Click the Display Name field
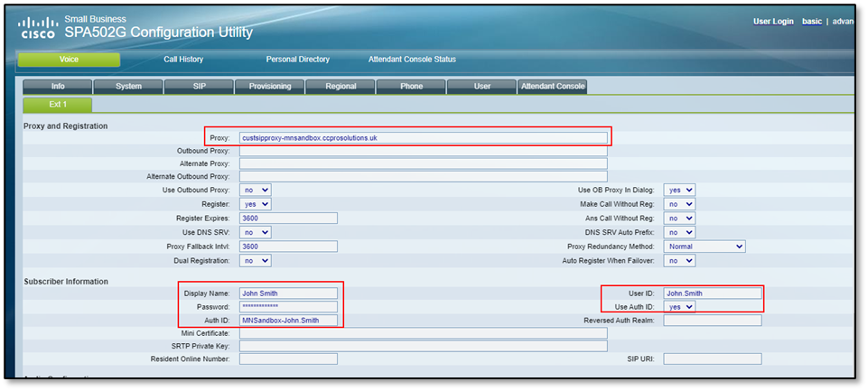 click(288, 293)
